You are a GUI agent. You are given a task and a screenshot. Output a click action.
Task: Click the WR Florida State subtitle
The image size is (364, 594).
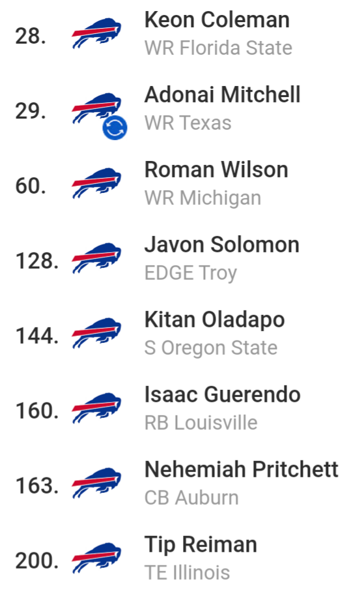click(218, 48)
